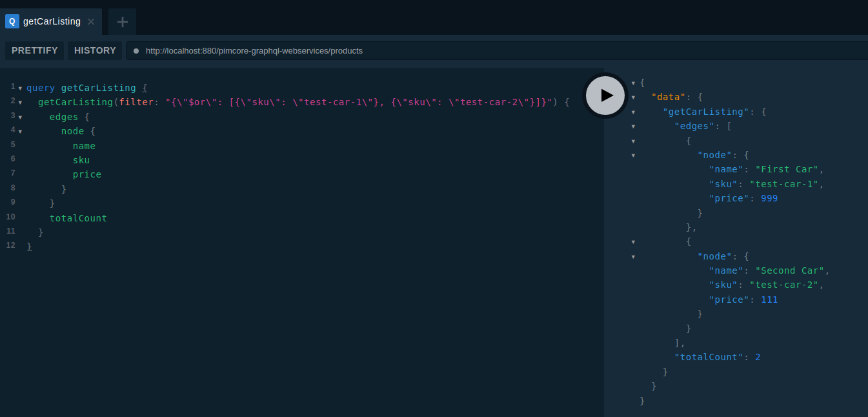
Task: Collapse query line 1 fold arrow
Action: click(20, 88)
